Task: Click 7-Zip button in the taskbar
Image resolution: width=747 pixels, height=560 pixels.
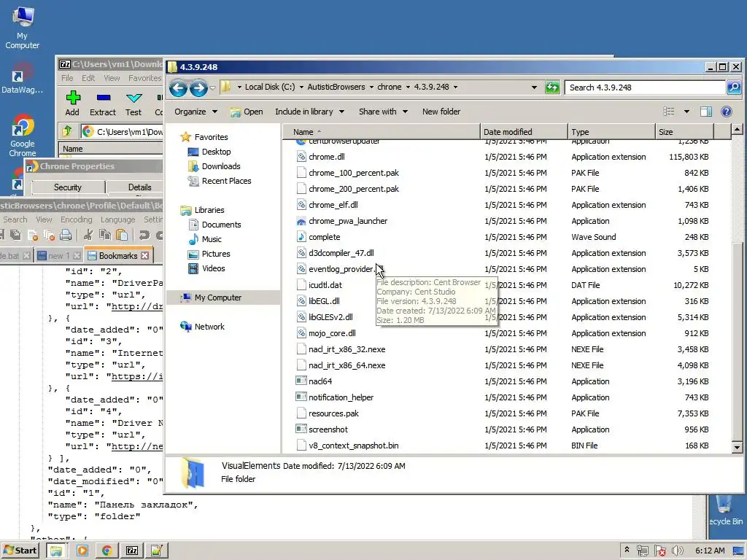Action: tap(132, 551)
